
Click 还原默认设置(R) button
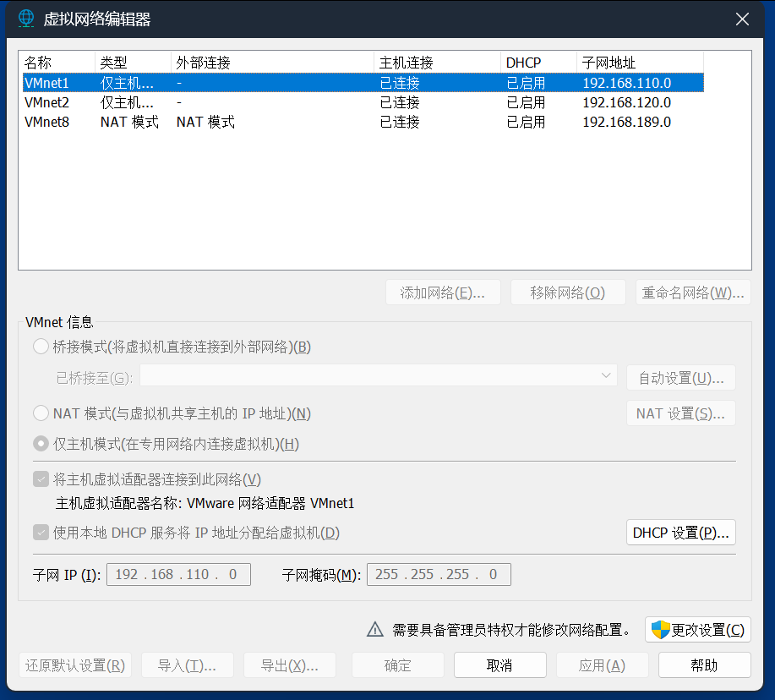[75, 665]
